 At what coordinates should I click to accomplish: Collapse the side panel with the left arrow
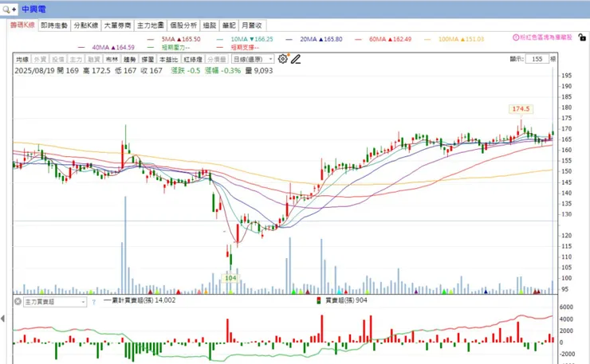(2, 319)
